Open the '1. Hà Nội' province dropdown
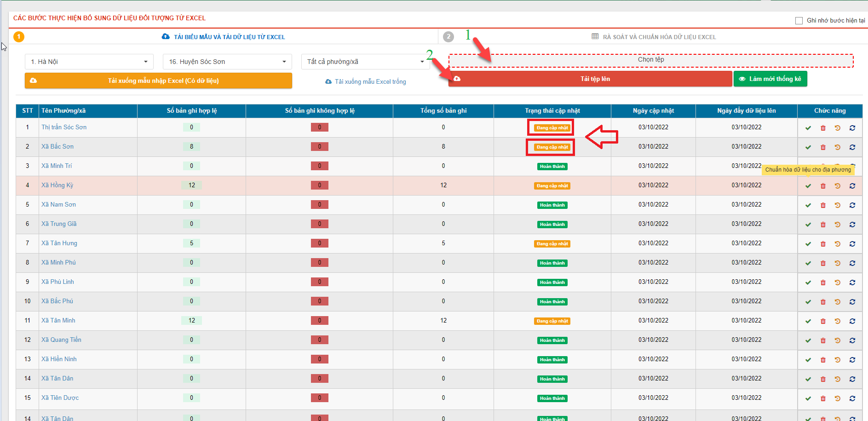The image size is (868, 421). (x=89, y=62)
